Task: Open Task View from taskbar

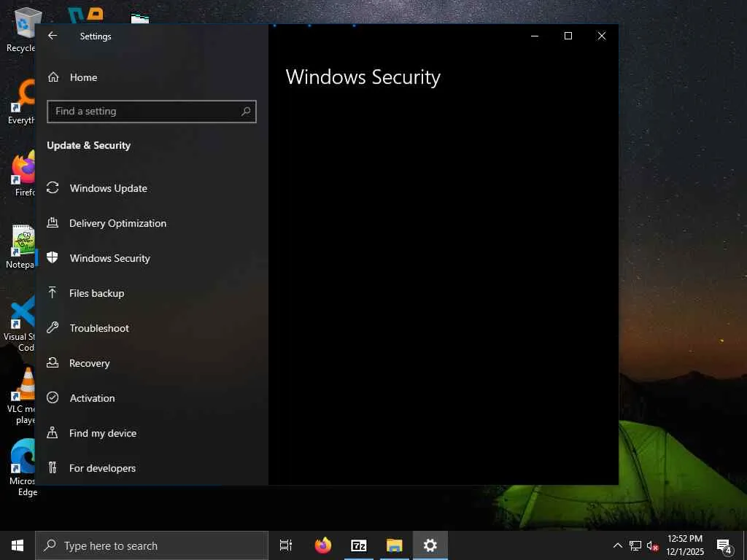Action: [x=286, y=545]
